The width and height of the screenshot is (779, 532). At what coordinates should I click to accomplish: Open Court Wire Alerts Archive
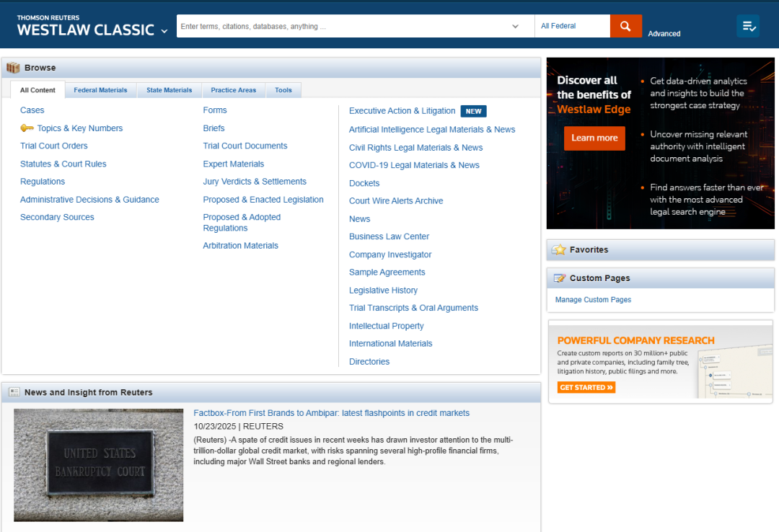point(396,200)
